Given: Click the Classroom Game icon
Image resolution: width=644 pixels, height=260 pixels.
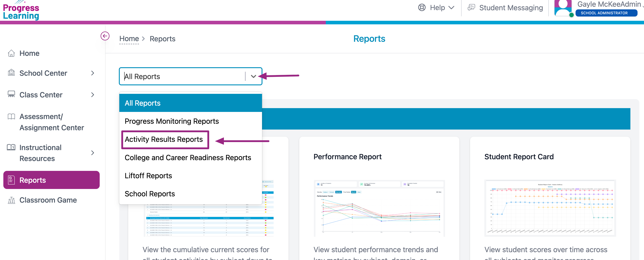Looking at the screenshot, I should pos(11,200).
